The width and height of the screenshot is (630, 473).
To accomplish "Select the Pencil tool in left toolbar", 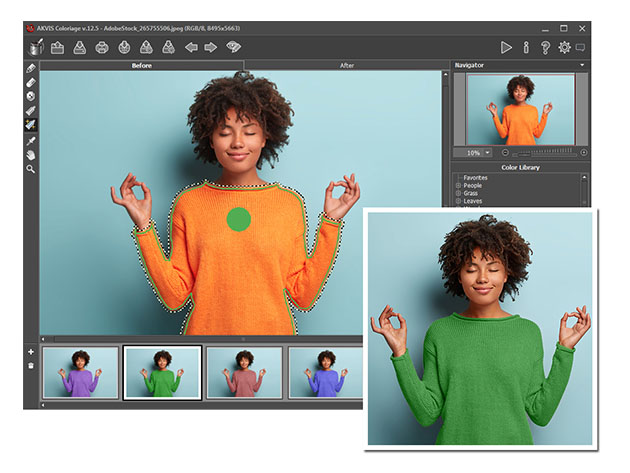I will pyautogui.click(x=31, y=69).
